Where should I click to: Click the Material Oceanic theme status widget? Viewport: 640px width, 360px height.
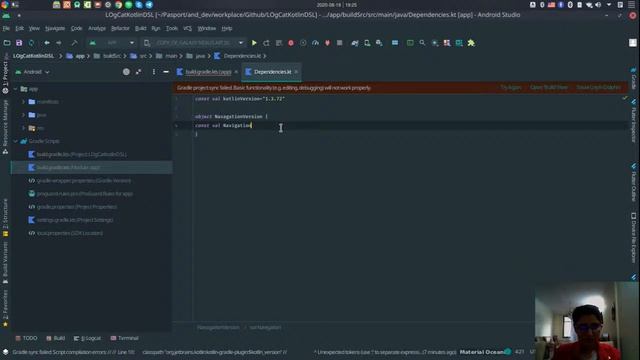(485, 352)
